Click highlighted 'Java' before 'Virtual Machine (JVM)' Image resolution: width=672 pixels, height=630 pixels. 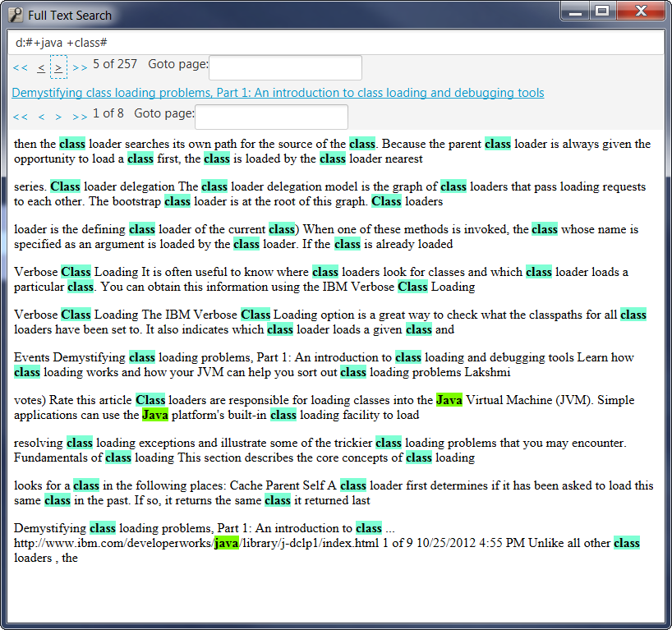point(449,400)
